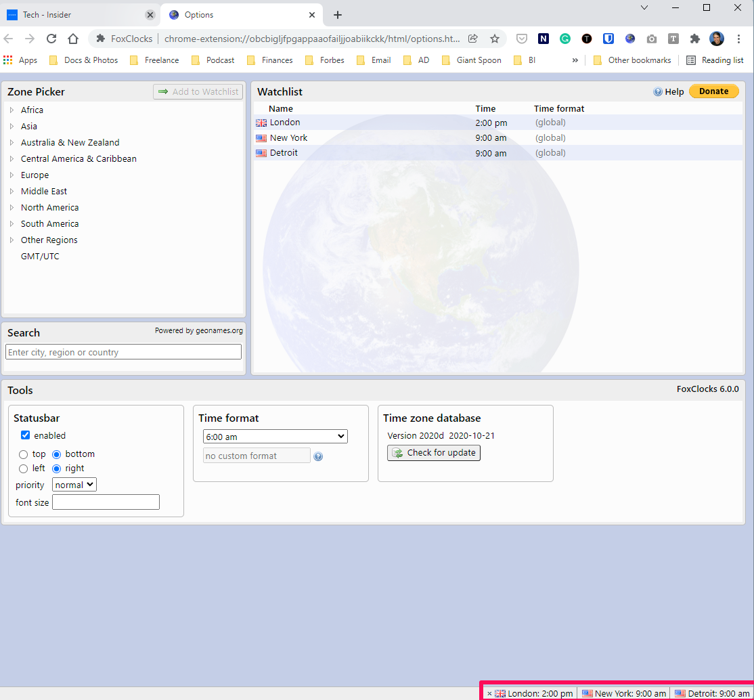Open the Freelance bookmark folder
The image size is (754, 700).
click(155, 60)
